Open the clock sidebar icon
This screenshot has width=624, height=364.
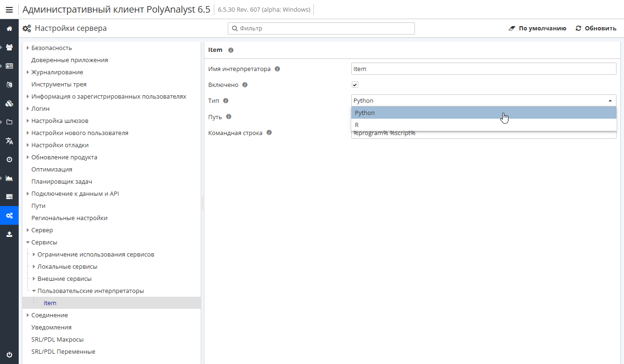9,159
